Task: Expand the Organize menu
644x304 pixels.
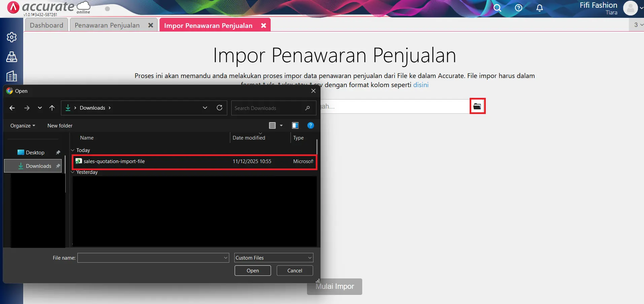Action: click(22, 125)
